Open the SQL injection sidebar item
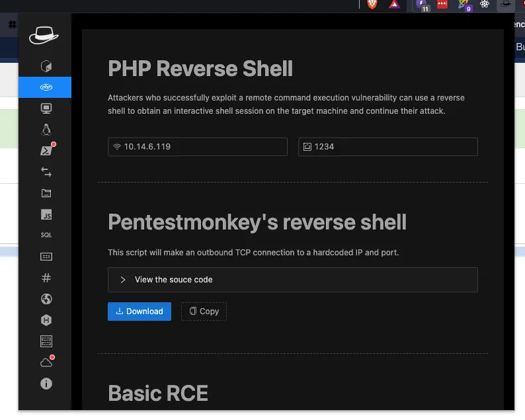525x420 pixels. point(46,235)
